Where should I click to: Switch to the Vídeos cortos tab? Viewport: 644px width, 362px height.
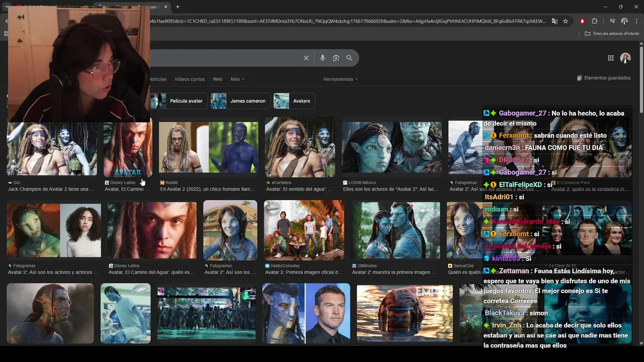(x=190, y=79)
